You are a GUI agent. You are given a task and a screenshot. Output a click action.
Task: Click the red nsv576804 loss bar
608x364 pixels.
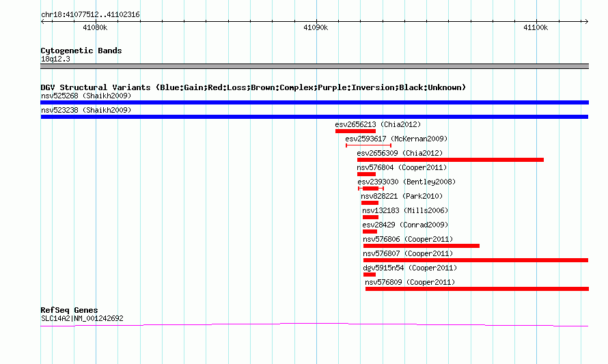366,174
